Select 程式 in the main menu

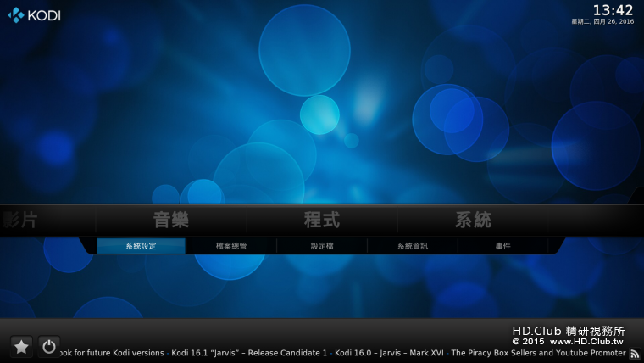pos(322,220)
